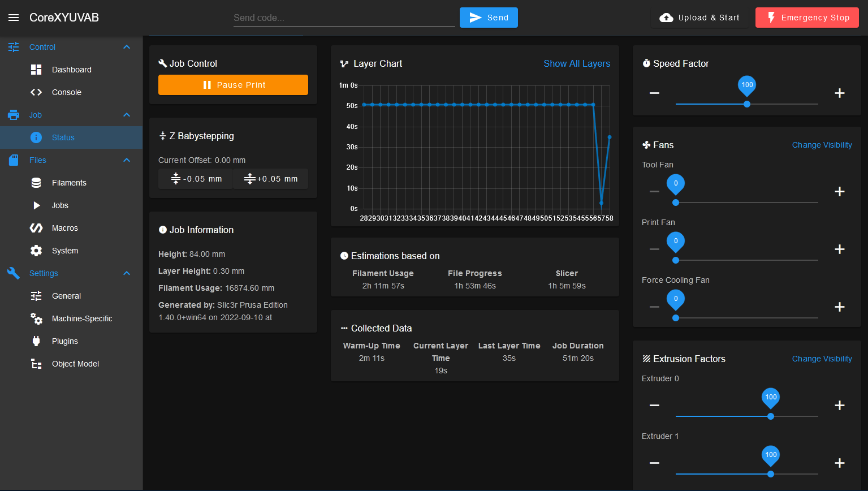
Task: Go to Filaments in Files
Action: coord(71,183)
